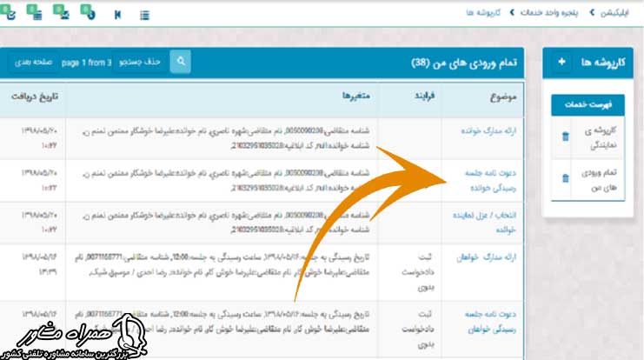The image size is (644, 360).
Task: Click the variables text in ارائه مدارک خوانده row
Action: click(x=226, y=138)
